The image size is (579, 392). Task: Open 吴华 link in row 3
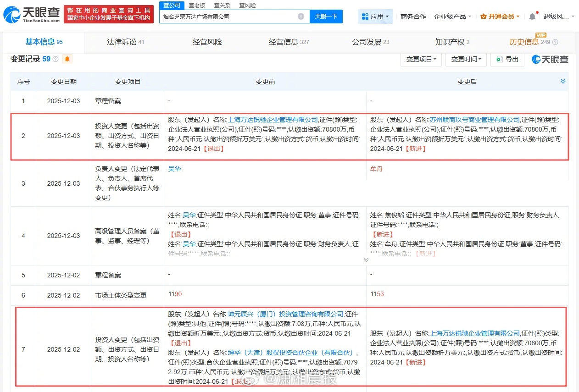point(174,169)
